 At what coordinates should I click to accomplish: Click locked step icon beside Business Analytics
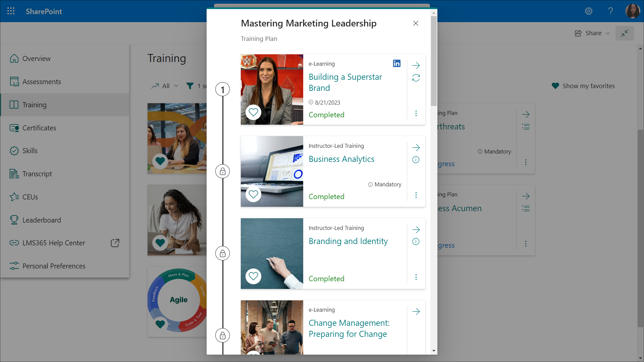coord(222,172)
